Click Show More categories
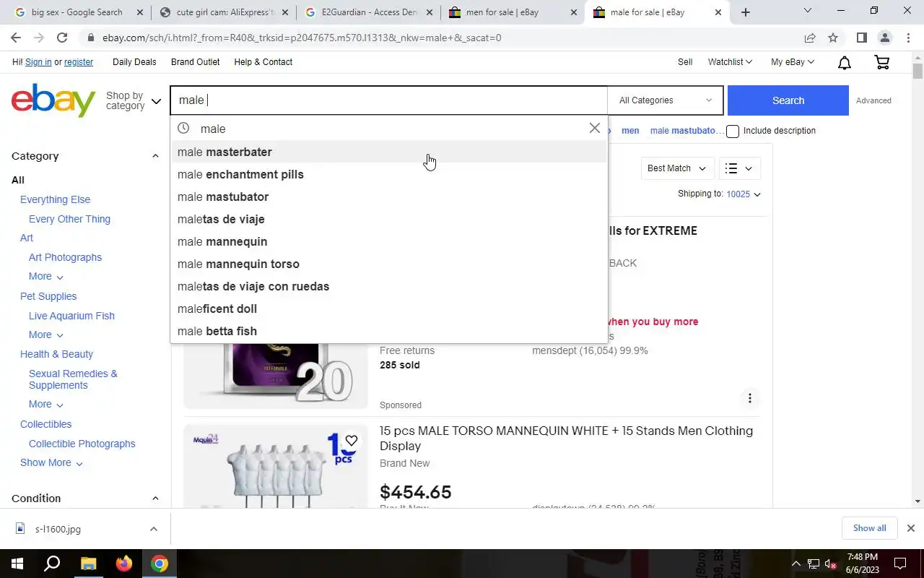 51,463
